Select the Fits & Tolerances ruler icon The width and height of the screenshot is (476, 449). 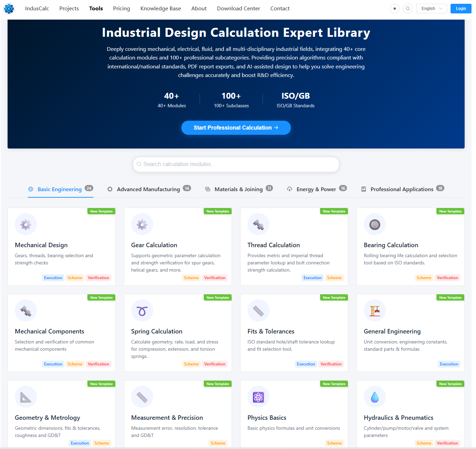point(258,310)
